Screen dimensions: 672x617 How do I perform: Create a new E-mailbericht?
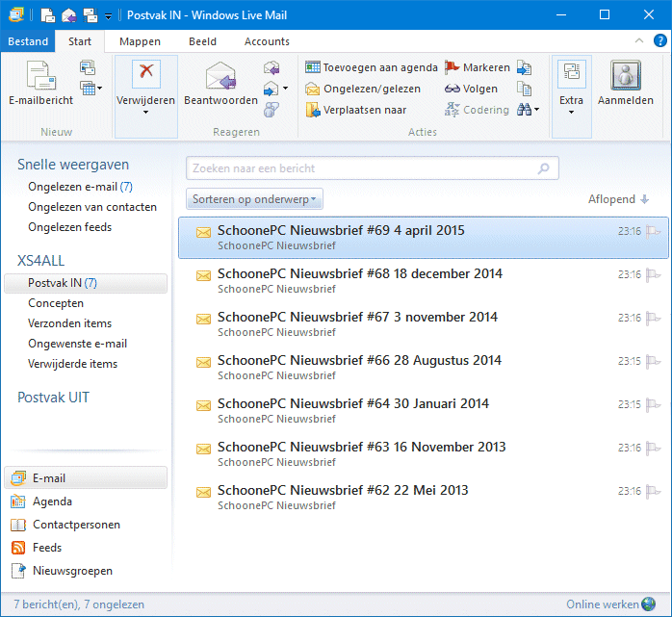41,83
